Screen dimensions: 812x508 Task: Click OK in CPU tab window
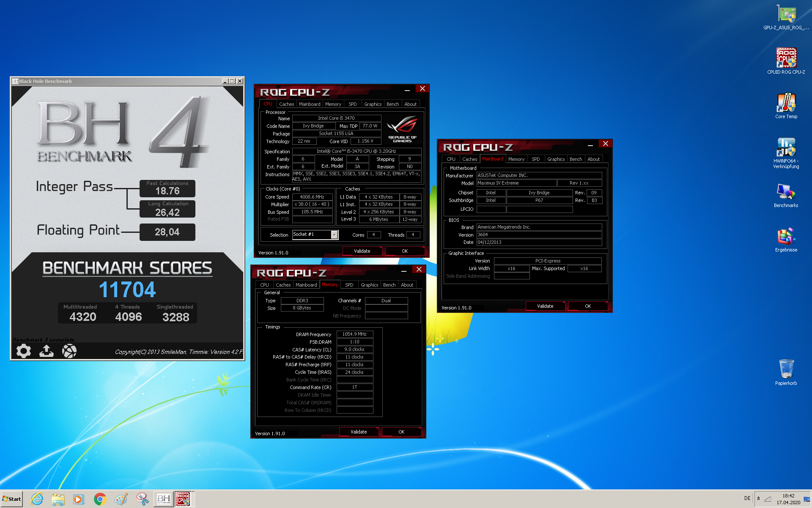pos(405,251)
